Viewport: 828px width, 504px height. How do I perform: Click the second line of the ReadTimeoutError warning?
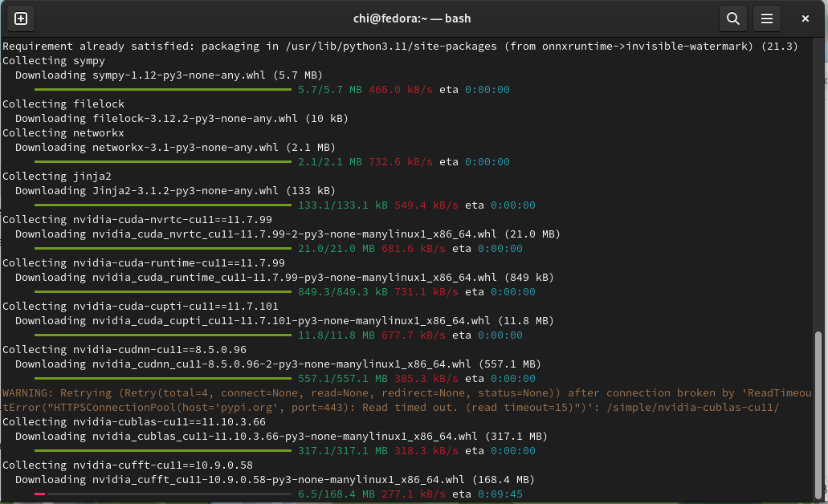(391, 408)
